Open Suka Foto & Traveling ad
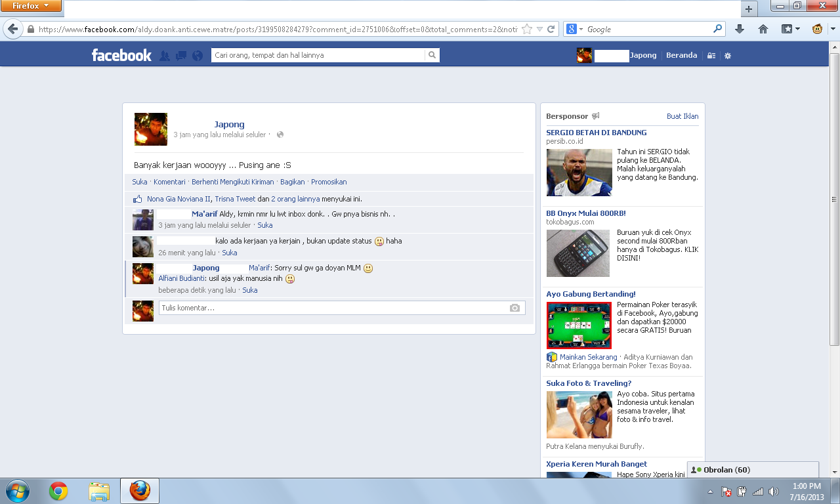 tap(589, 383)
